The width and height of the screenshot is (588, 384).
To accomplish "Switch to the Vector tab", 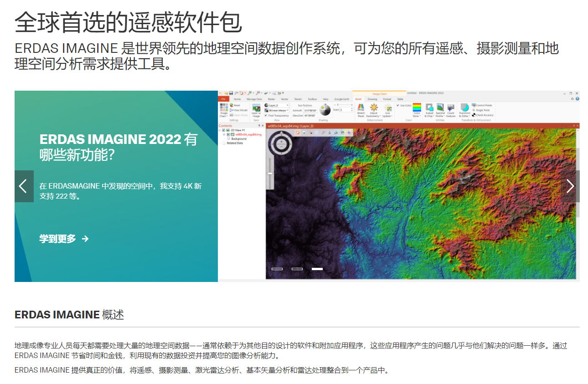I will pyautogui.click(x=284, y=99).
